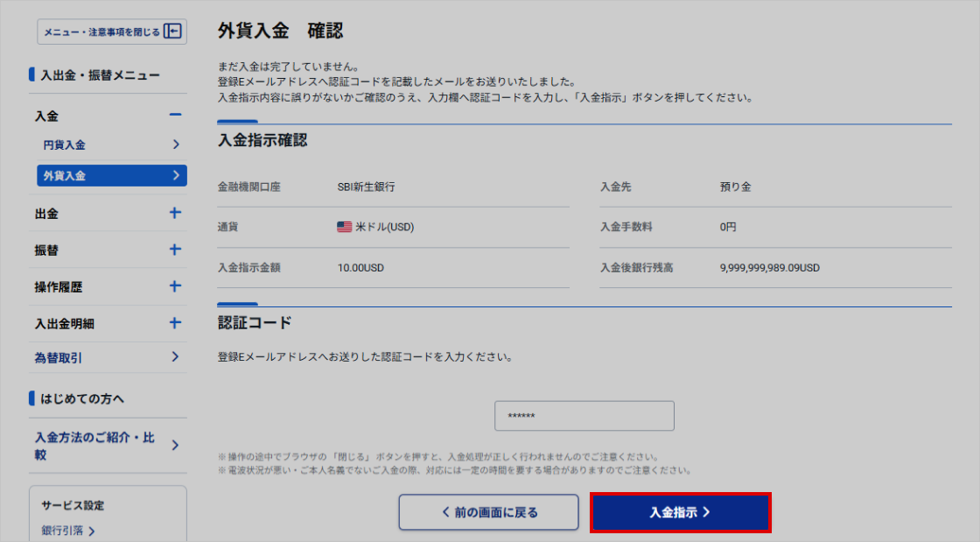Open 入金方法のご紹介・比較 link

click(x=94, y=446)
